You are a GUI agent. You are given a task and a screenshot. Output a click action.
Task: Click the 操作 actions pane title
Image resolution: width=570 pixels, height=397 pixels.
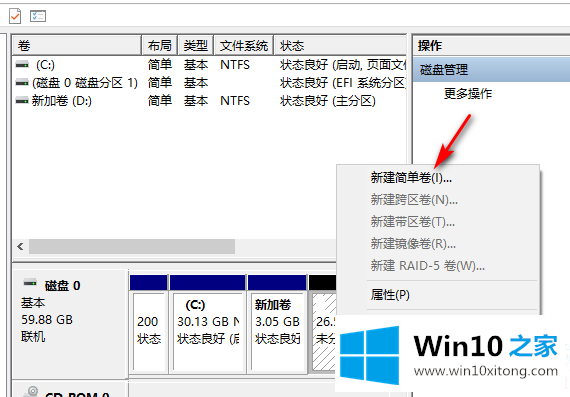coord(430,45)
